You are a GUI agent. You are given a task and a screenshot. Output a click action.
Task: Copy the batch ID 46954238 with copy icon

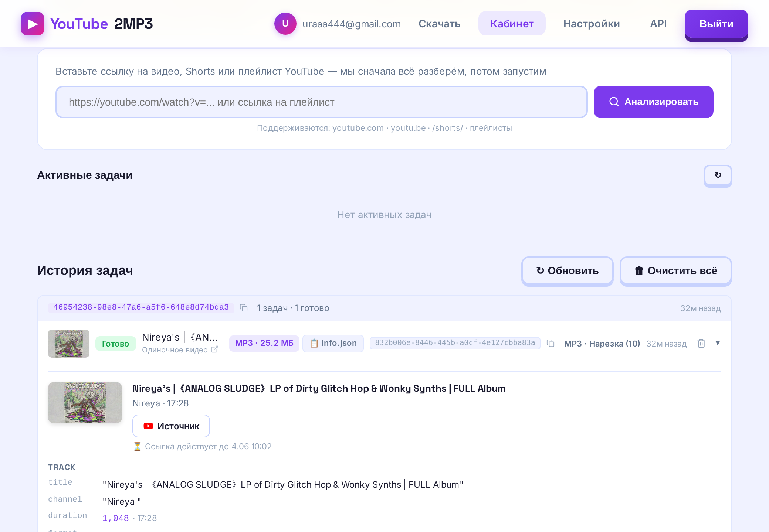(244, 308)
